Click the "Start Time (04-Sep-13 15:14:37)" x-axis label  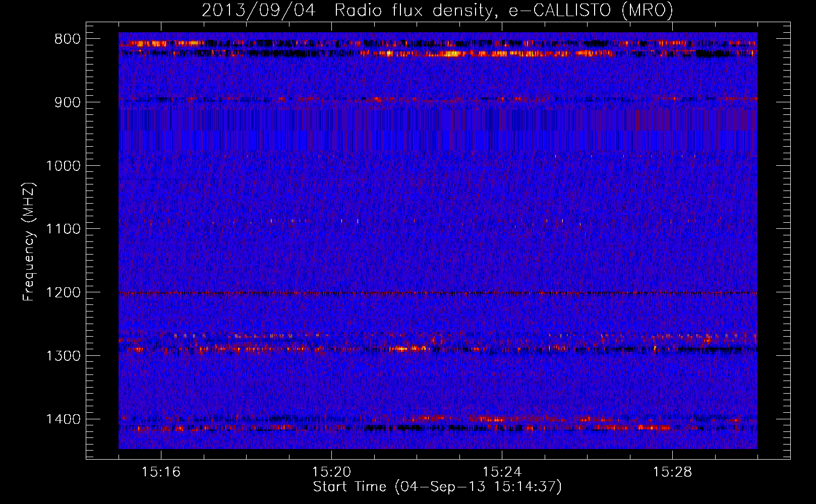(x=437, y=487)
